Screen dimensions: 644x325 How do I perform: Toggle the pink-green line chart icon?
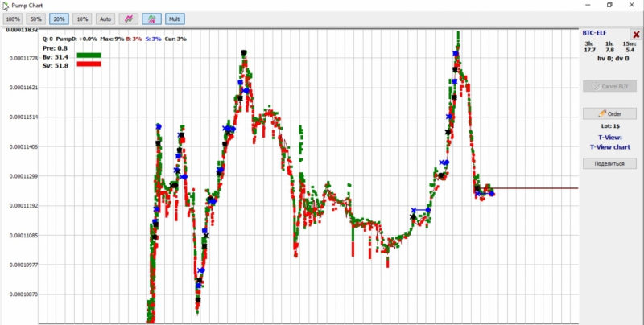click(x=129, y=19)
